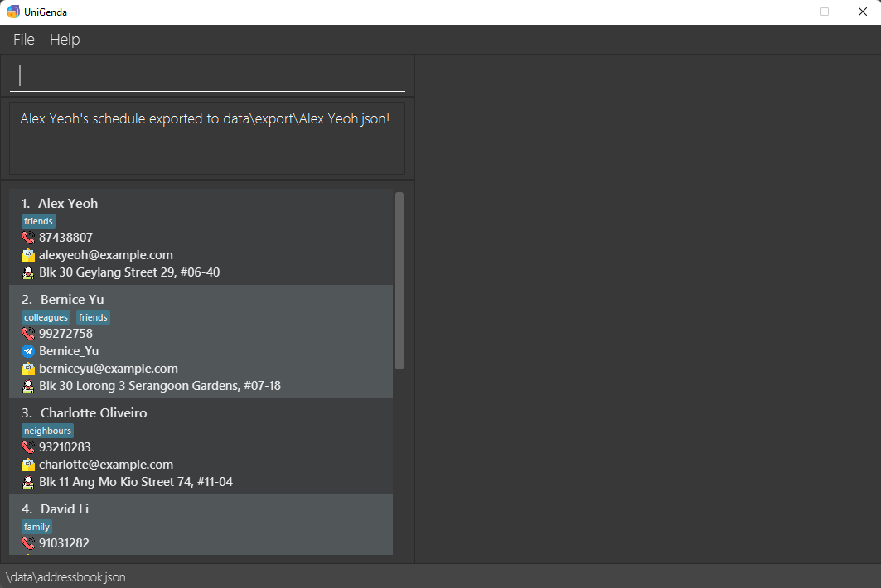
Task: Close the UniGenda window
Action: pos(863,12)
